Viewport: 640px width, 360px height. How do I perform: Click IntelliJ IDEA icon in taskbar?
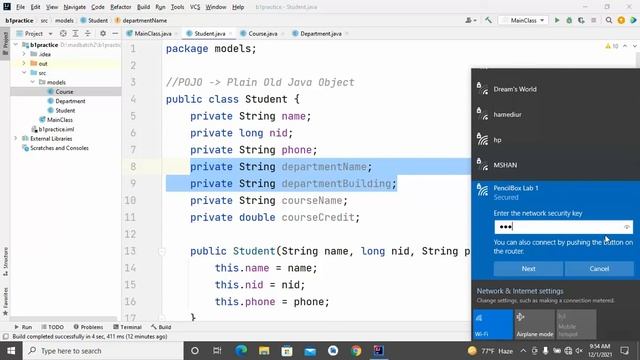379,351
